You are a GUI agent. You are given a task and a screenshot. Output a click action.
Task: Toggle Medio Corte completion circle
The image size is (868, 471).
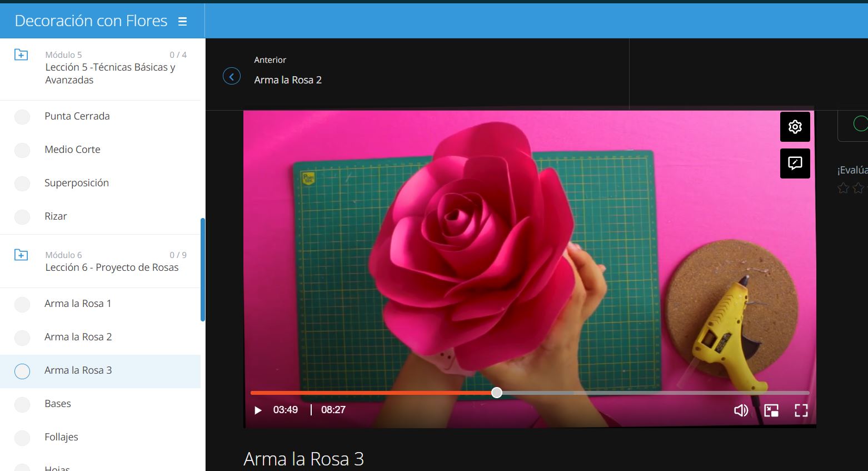point(22,150)
